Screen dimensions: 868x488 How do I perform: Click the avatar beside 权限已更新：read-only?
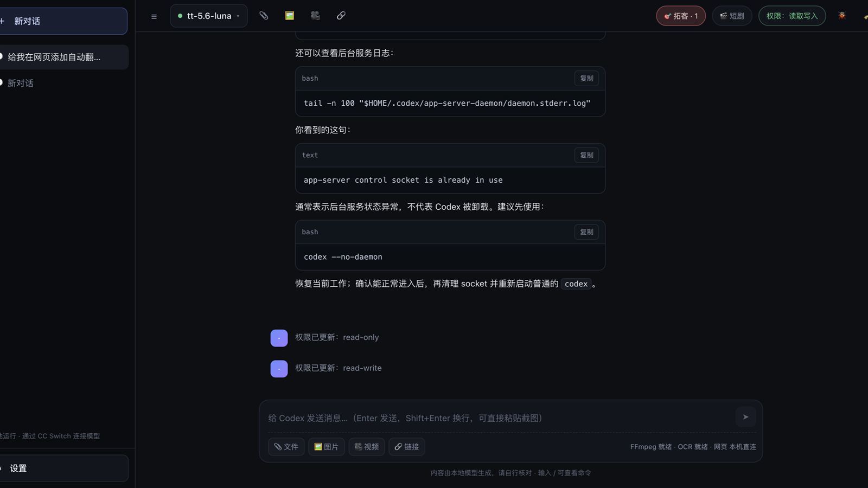tap(279, 338)
